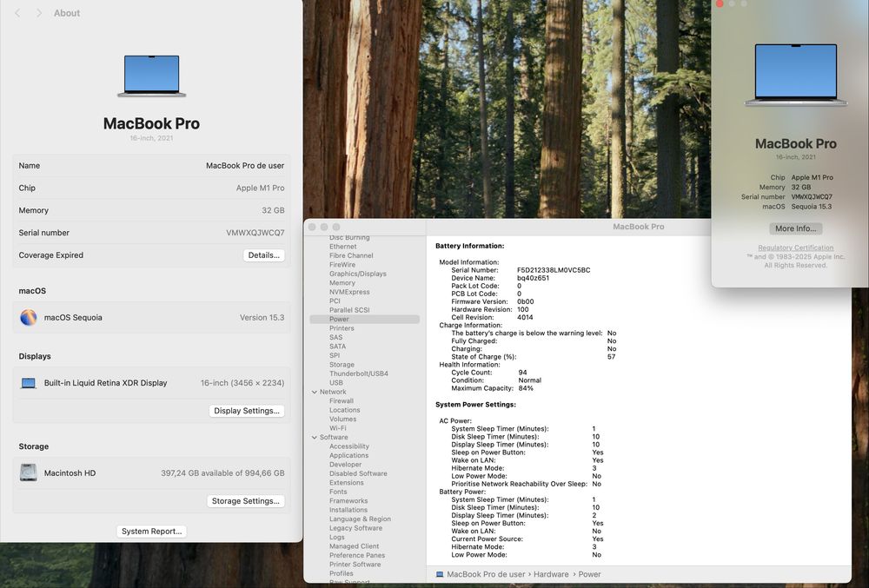Viewport: 869px width, 588px height.
Task: Select Legacy Software in the sidebar
Action: (x=355, y=528)
